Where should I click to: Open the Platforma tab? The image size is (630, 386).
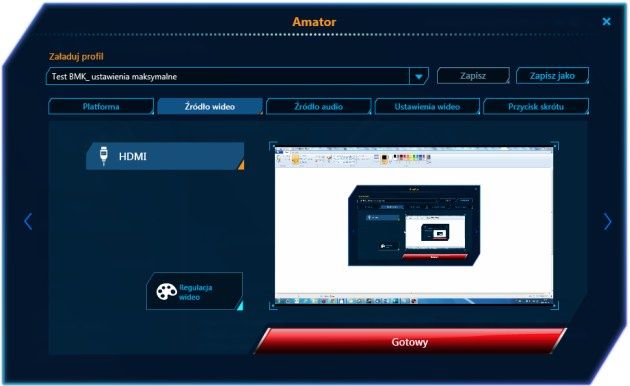tap(101, 106)
